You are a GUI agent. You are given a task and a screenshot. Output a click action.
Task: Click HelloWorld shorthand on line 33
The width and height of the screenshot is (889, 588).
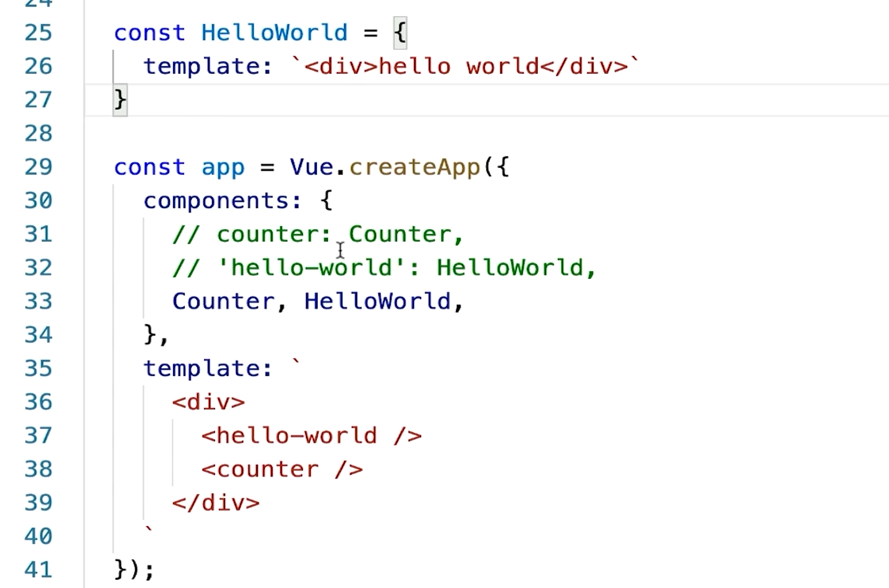(377, 302)
